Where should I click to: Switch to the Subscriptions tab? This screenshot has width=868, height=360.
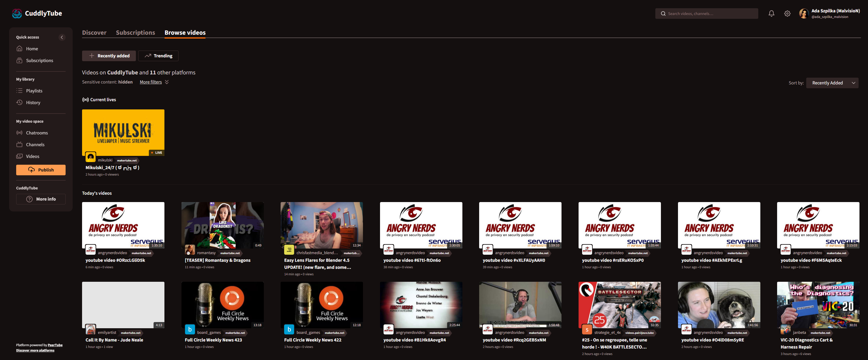(x=135, y=33)
